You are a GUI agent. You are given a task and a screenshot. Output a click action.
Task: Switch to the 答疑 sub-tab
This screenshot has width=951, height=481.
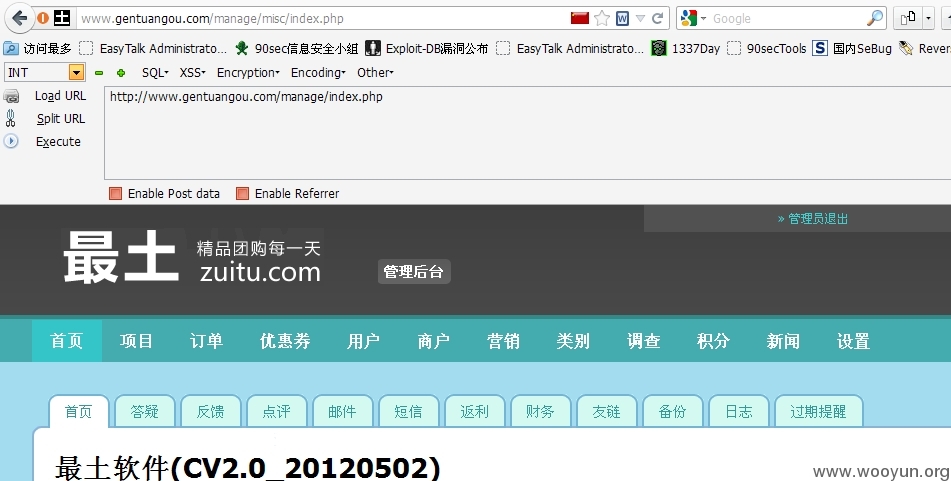point(144,411)
